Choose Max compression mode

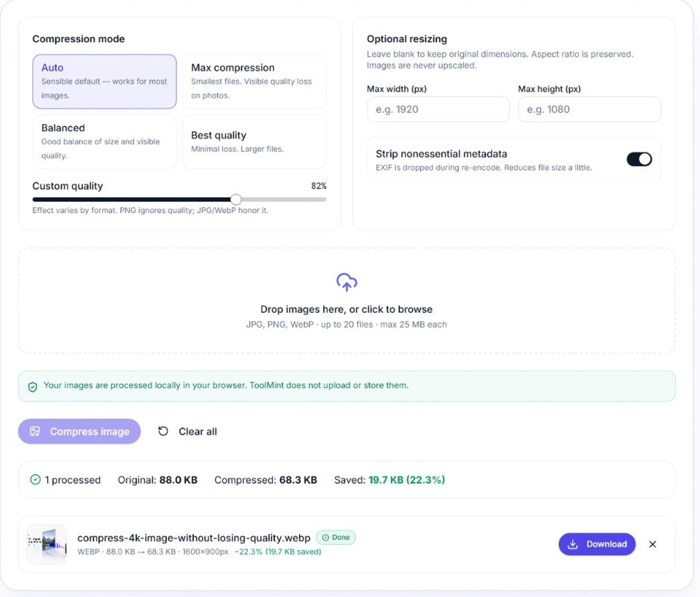254,82
